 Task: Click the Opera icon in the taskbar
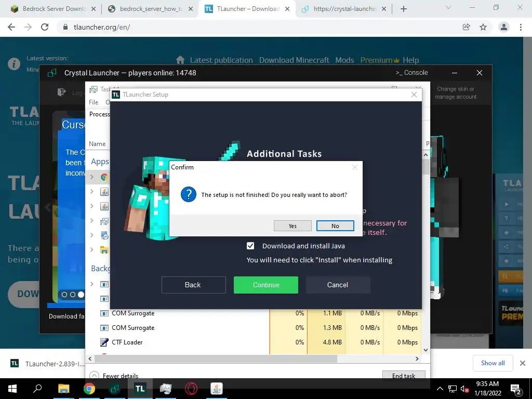click(x=191, y=389)
